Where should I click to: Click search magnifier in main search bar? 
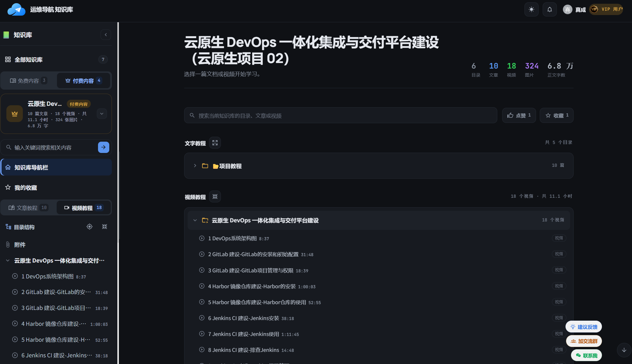[x=192, y=115]
